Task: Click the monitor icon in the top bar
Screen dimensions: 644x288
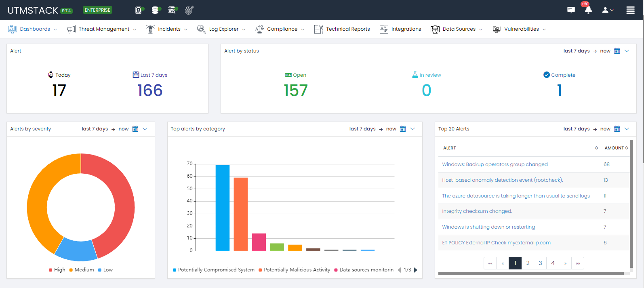Action: 571,10
